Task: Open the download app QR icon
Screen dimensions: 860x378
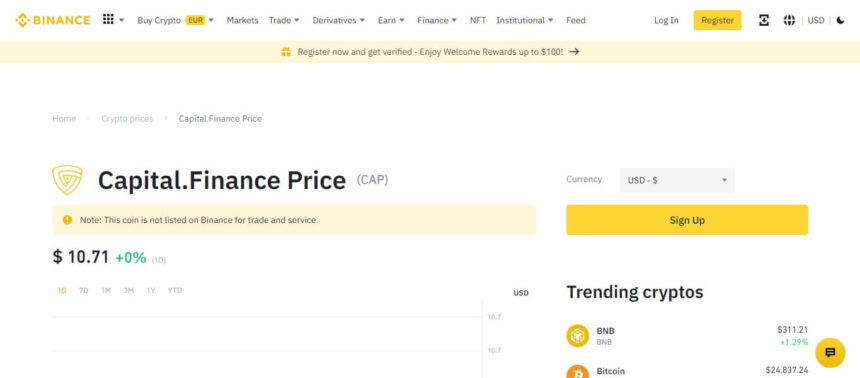Action: coord(763,20)
